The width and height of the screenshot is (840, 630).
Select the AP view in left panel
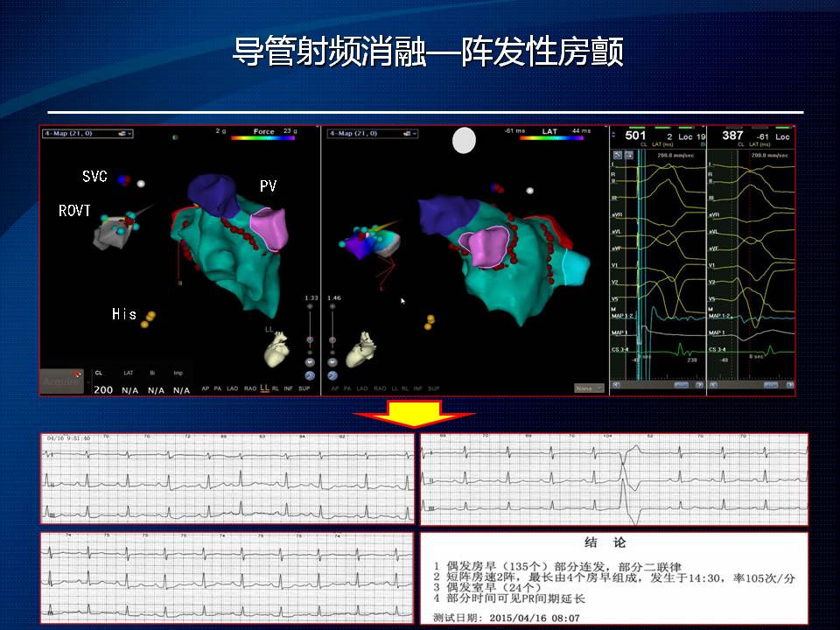tap(206, 388)
